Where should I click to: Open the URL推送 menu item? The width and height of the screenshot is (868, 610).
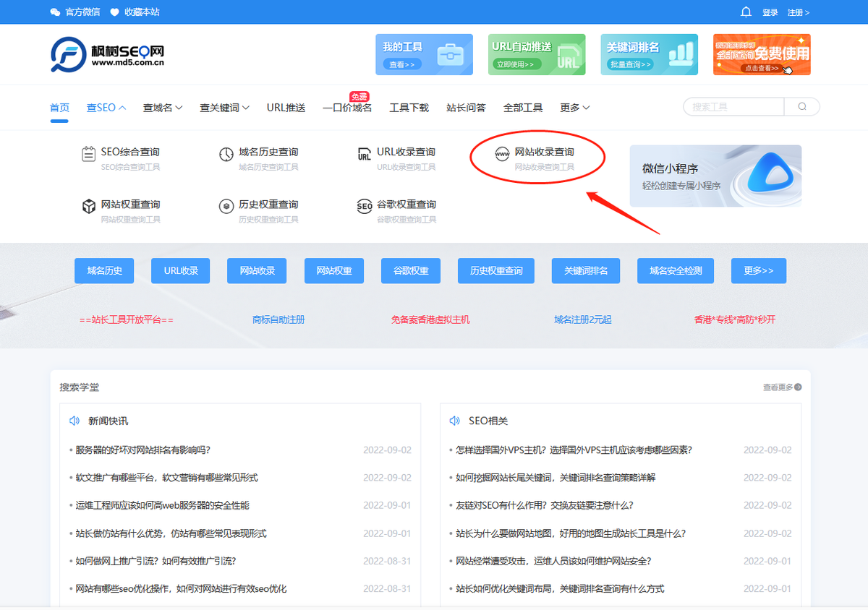pos(286,108)
